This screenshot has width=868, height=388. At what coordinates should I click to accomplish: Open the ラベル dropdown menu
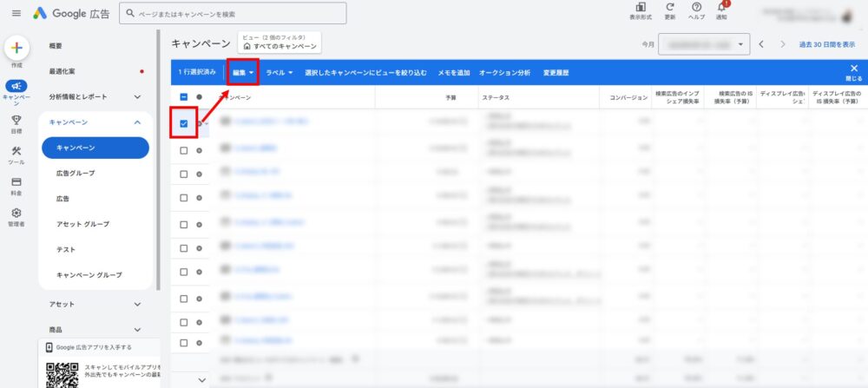(279, 73)
